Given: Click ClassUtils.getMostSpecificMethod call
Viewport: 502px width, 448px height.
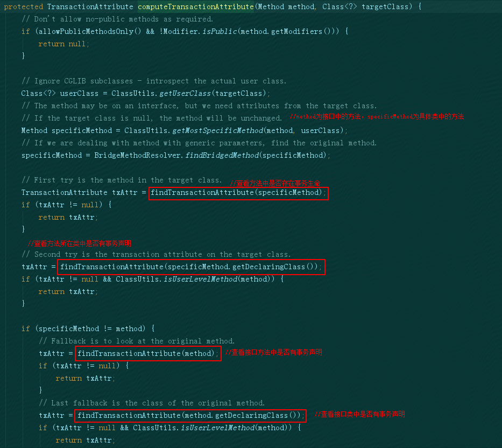Looking at the screenshot, I should (234, 131).
